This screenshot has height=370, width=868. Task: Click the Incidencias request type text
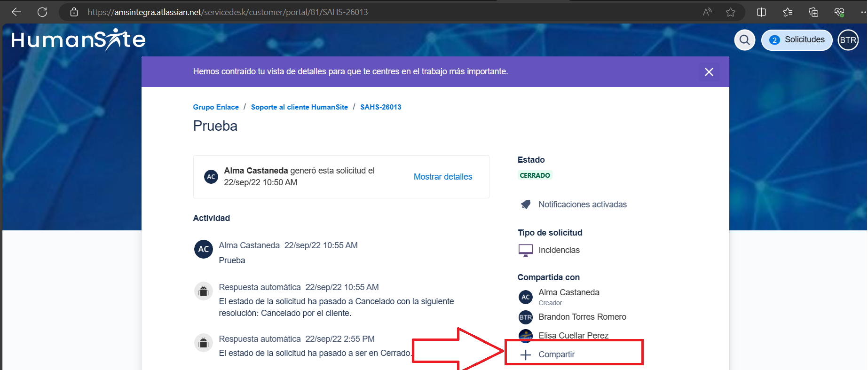[x=559, y=250]
